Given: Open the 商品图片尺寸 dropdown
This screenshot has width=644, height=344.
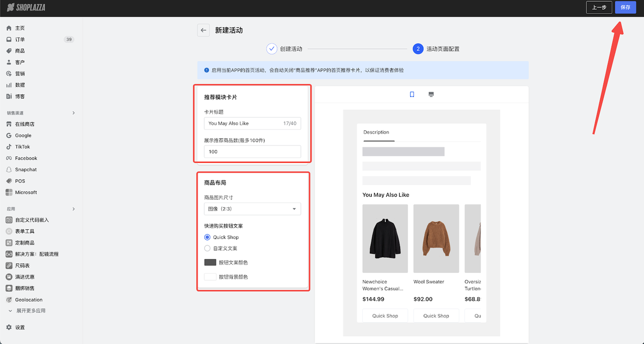Looking at the screenshot, I should coord(252,209).
